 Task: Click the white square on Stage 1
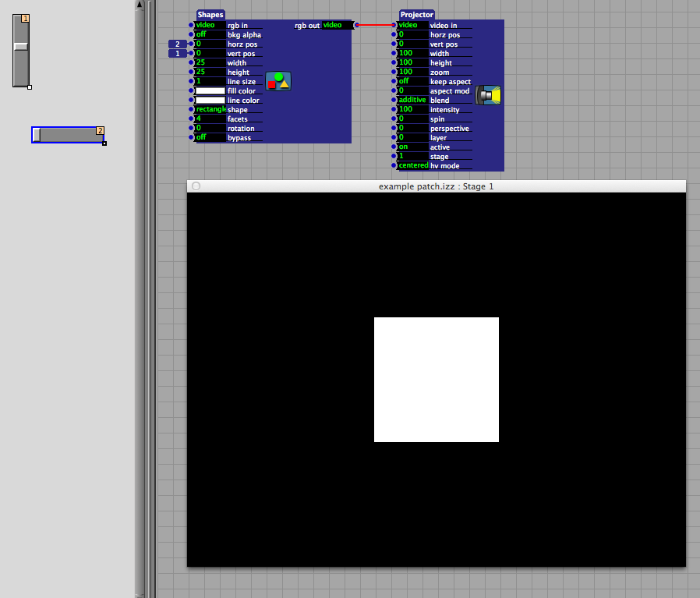(x=436, y=380)
